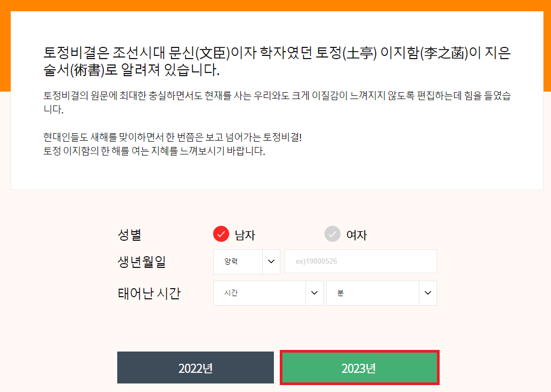Click the 생년월일 birthdate label

click(141, 262)
